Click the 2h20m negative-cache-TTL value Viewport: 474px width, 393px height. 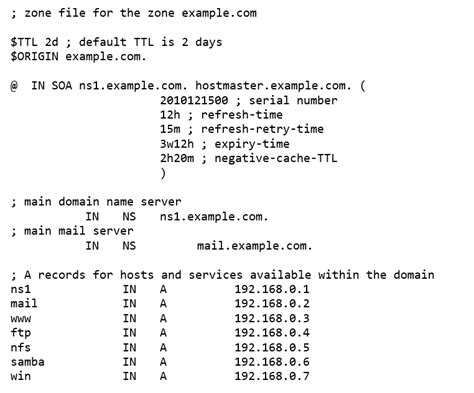point(177,158)
